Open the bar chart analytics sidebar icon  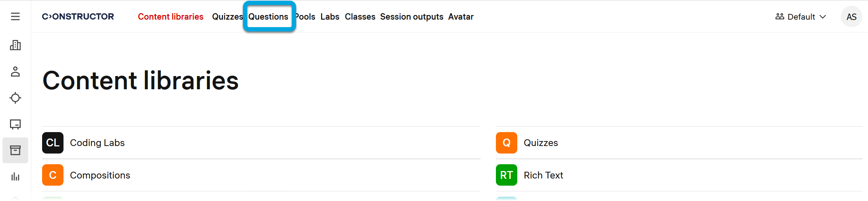tap(15, 176)
